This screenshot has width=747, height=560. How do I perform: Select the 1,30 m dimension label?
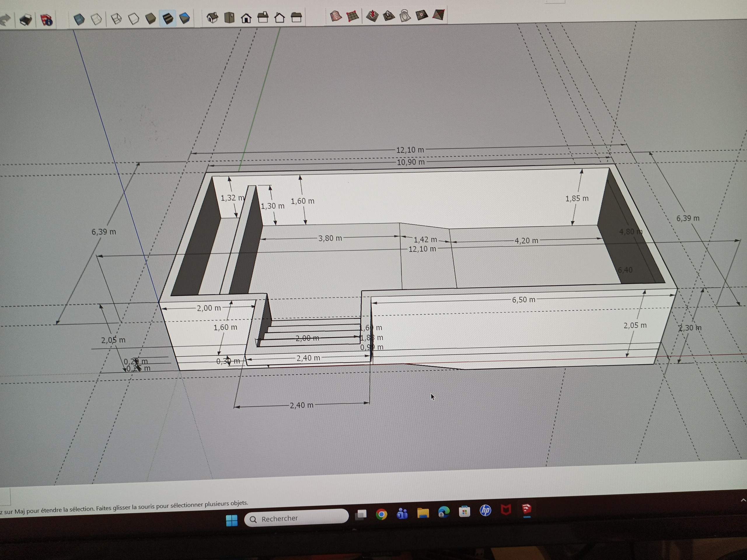(273, 206)
